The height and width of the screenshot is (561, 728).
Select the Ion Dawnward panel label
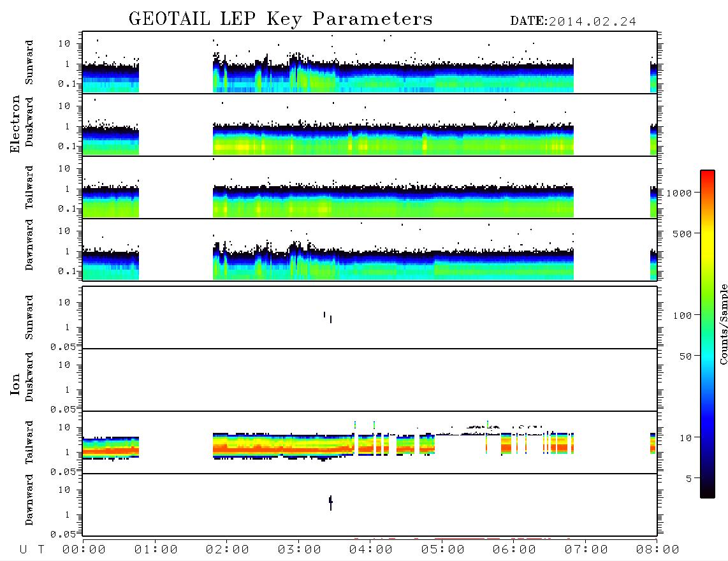pos(29,500)
